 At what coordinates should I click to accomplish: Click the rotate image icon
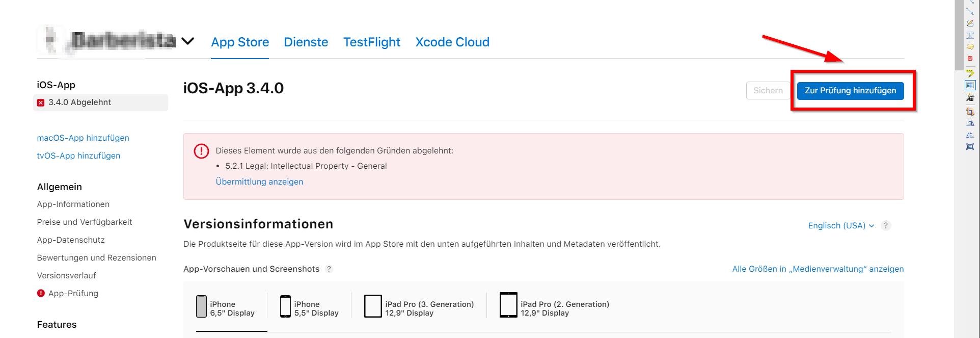click(970, 123)
